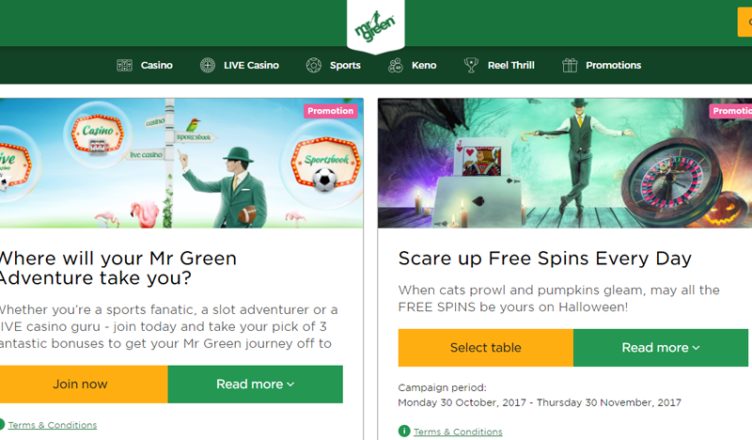Go to the Promotions menu item
Image resolution: width=752 pixels, height=440 pixels.
pyautogui.click(x=613, y=65)
